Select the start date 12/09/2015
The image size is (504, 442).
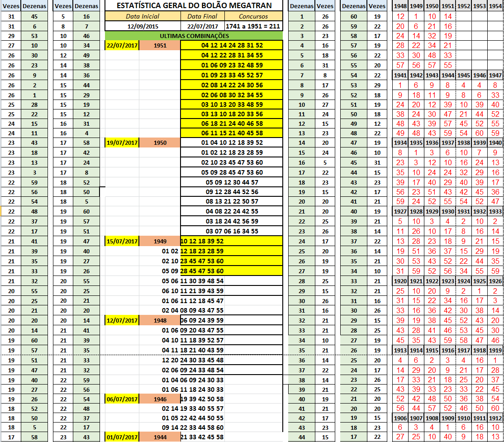tap(143, 26)
